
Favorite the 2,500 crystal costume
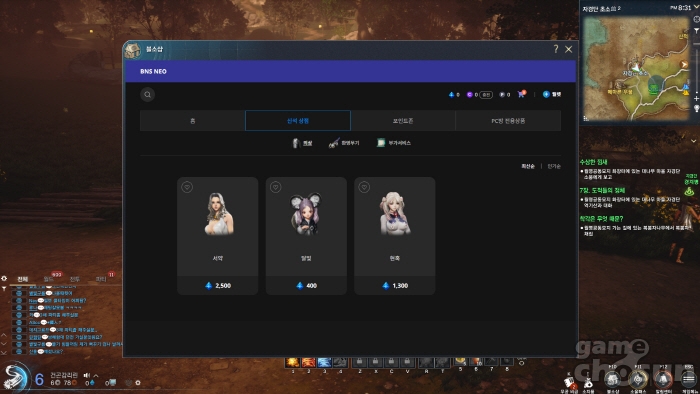(x=187, y=187)
